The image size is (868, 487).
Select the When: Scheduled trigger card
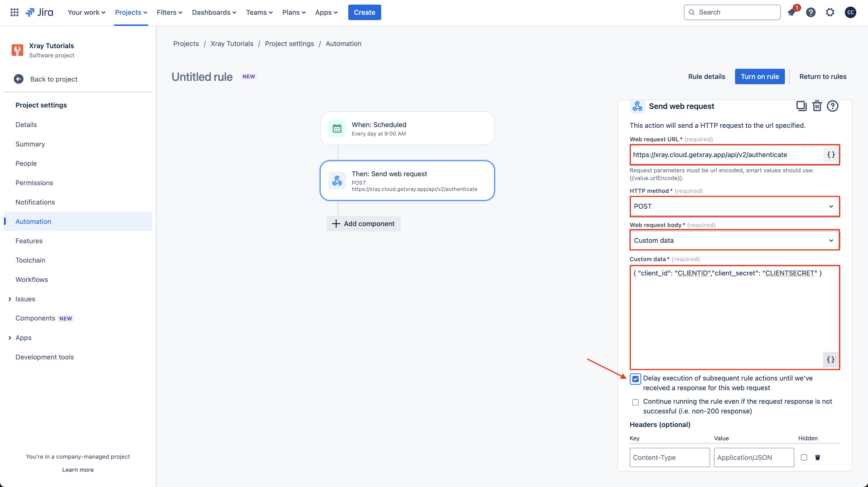pyautogui.click(x=407, y=128)
